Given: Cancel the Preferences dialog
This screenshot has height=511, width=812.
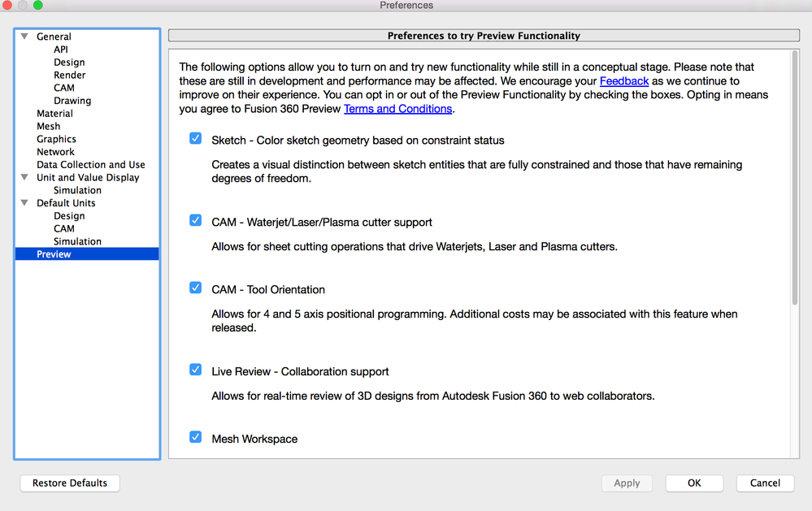Looking at the screenshot, I should tap(765, 483).
